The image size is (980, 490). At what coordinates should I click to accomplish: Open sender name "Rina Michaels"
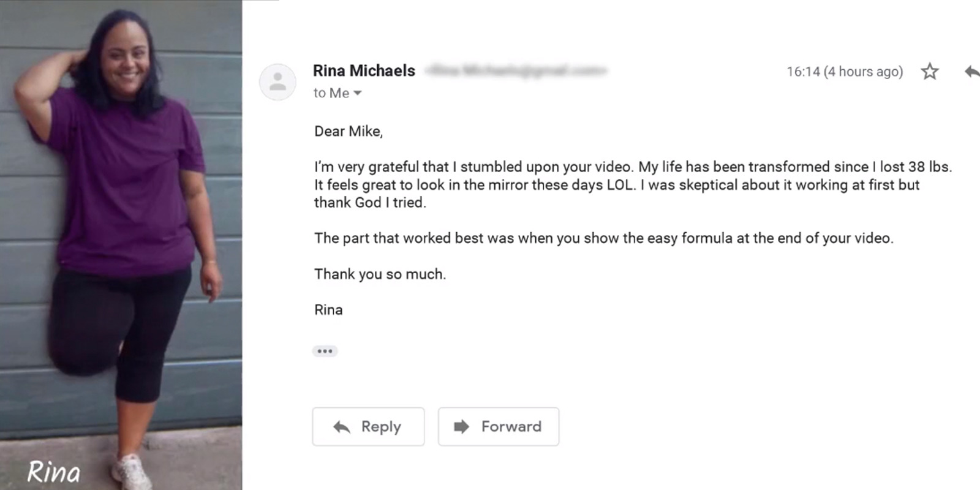point(364,70)
